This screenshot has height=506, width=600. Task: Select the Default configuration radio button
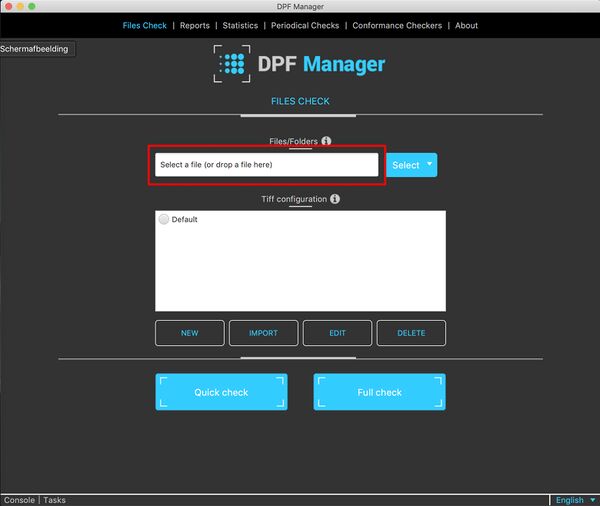164,219
